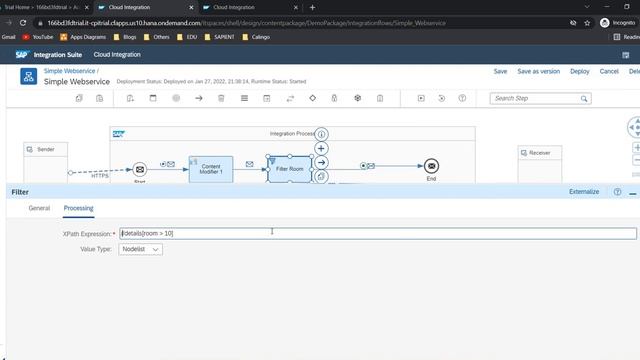Click the Externalize link
Screen dimensions: 640x360
[x=584, y=191]
